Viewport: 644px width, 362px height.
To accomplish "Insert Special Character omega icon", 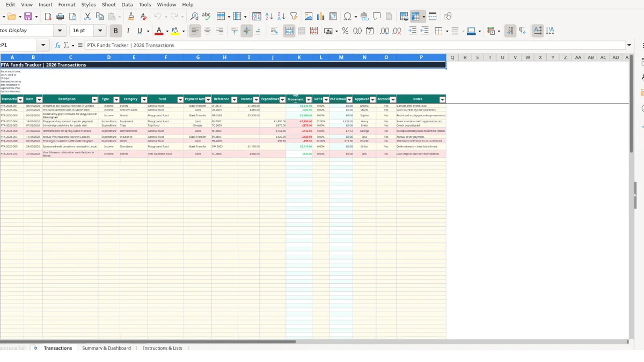I will click(347, 17).
